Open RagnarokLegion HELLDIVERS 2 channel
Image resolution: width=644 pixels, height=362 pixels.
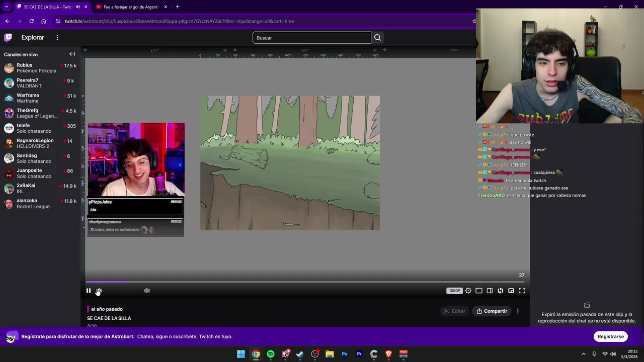click(x=40, y=143)
